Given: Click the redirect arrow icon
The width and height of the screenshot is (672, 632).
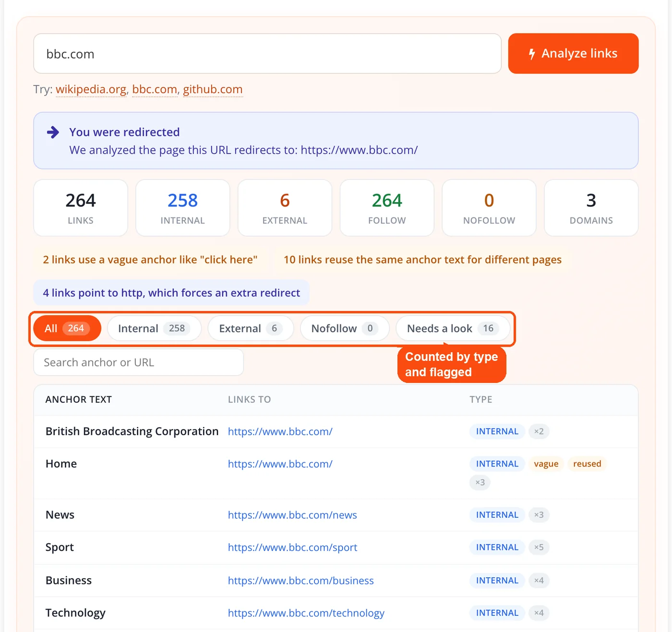Looking at the screenshot, I should (x=53, y=132).
